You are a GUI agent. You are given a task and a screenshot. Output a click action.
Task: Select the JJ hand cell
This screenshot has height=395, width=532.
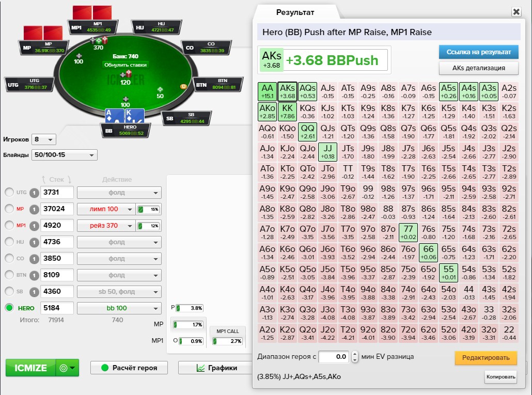point(328,152)
